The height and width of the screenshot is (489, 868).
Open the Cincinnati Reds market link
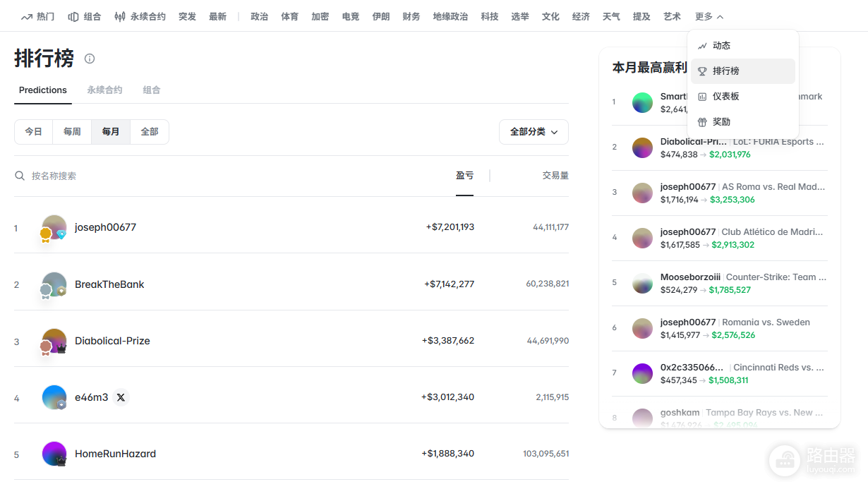778,368
